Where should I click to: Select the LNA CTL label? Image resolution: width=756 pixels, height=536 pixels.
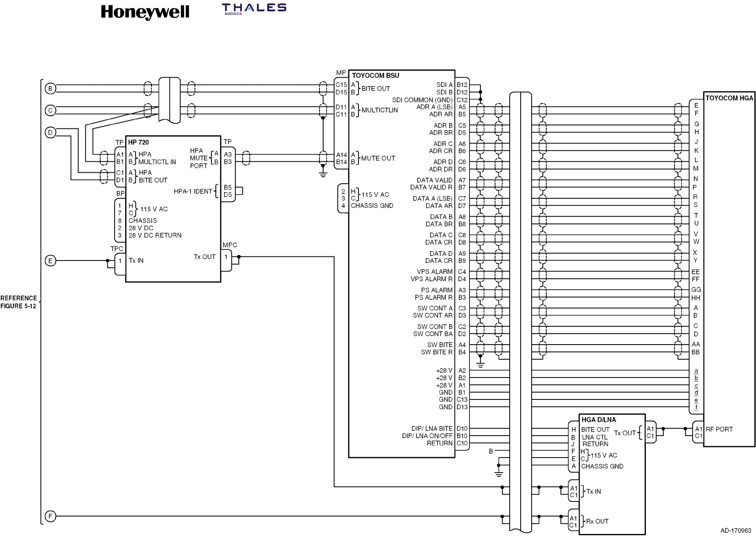pos(595,437)
